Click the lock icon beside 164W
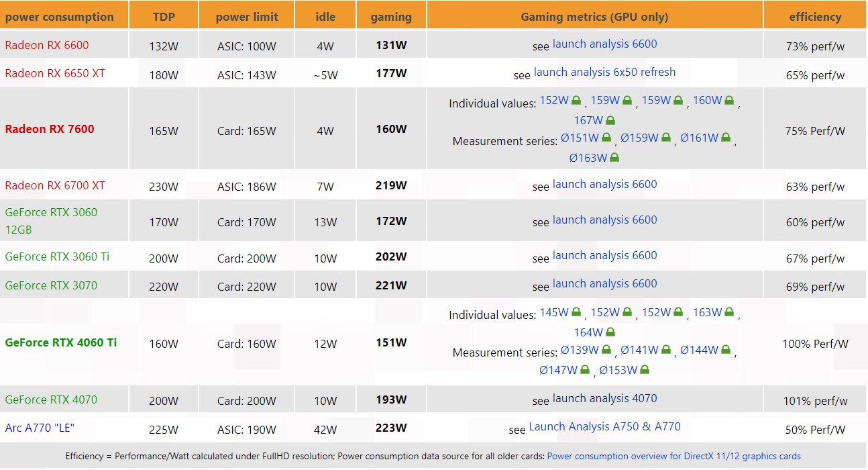868x470 pixels. (x=610, y=333)
